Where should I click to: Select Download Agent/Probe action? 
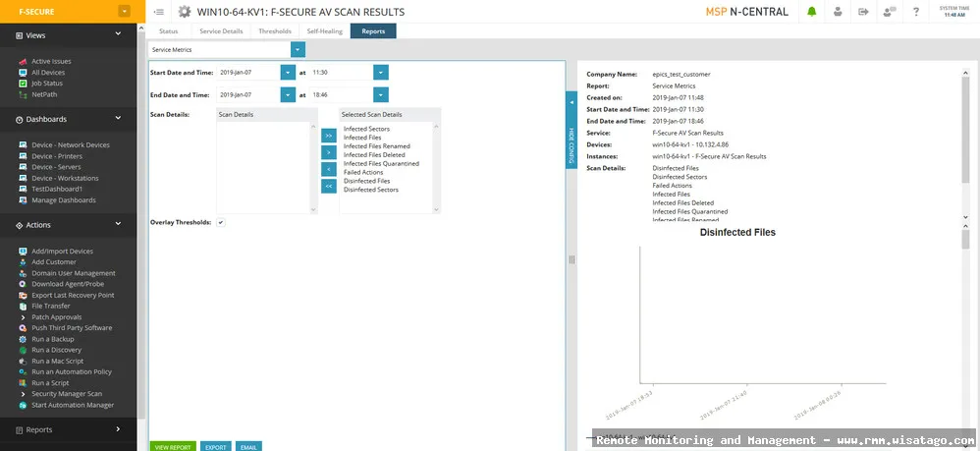point(70,284)
